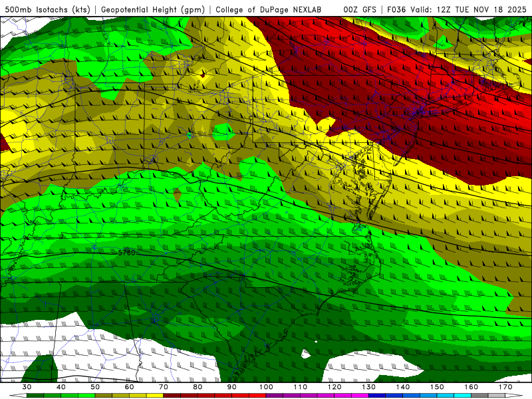Image resolution: width=532 pixels, height=399 pixels.
Task: Click the 140 value on the legend
Action: point(403,387)
